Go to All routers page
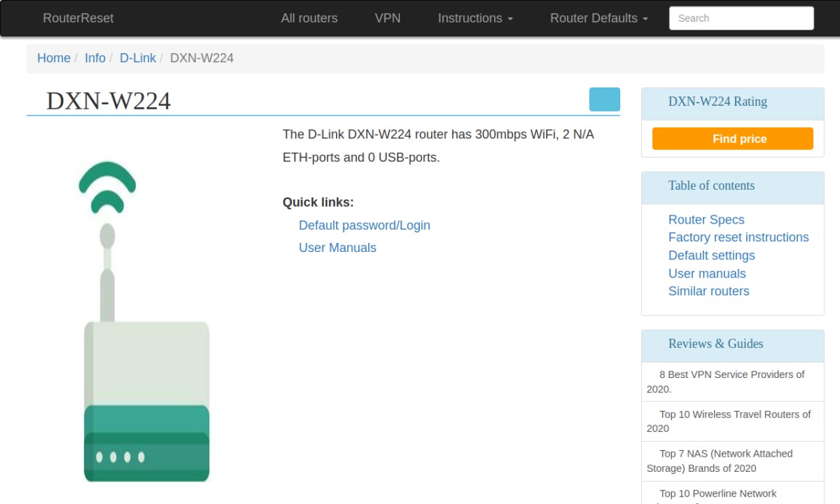 [309, 18]
